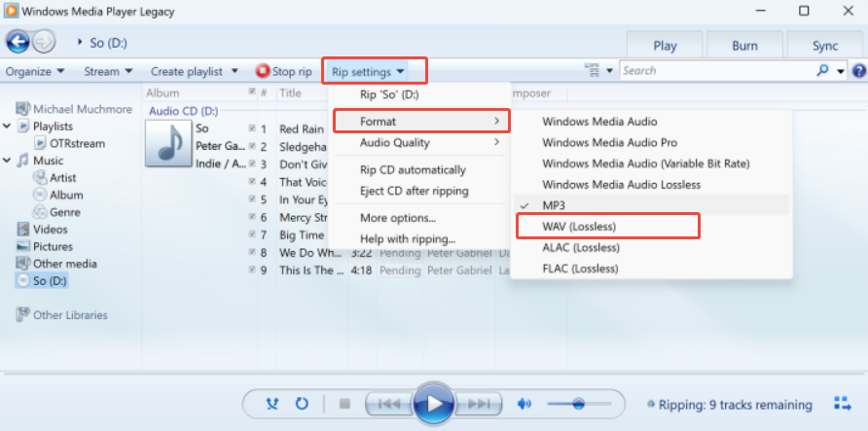This screenshot has width=868, height=431.
Task: Open the Organize dropdown menu
Action: pyautogui.click(x=35, y=71)
